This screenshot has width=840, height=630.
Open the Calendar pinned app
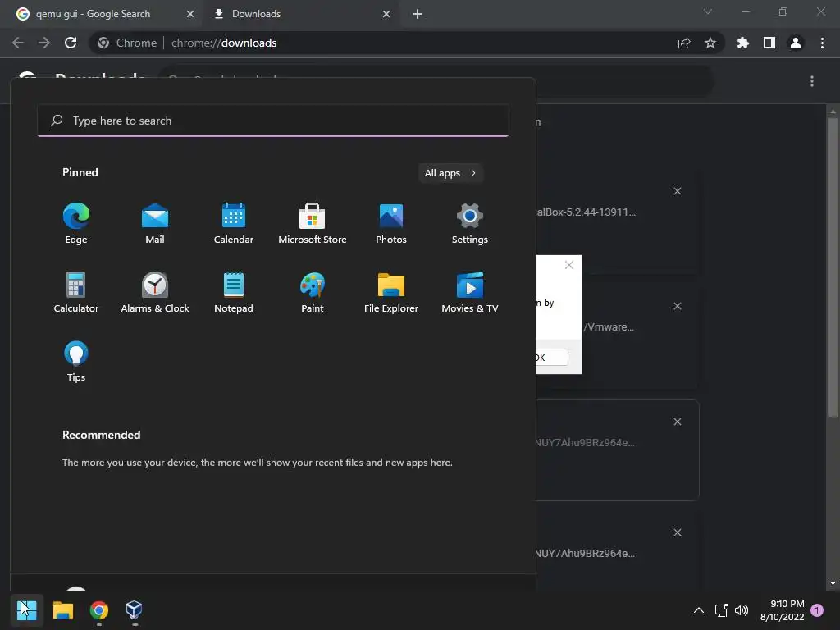click(x=234, y=223)
